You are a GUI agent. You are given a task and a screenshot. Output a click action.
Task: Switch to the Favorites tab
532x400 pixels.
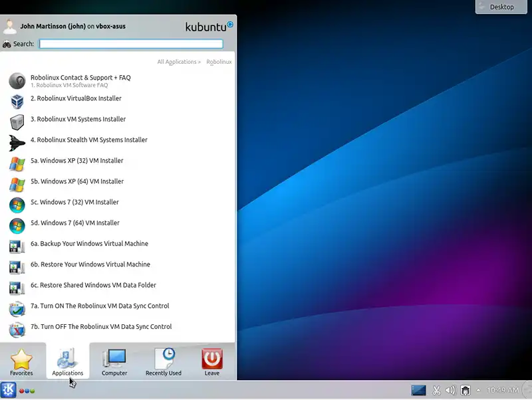tap(21, 362)
